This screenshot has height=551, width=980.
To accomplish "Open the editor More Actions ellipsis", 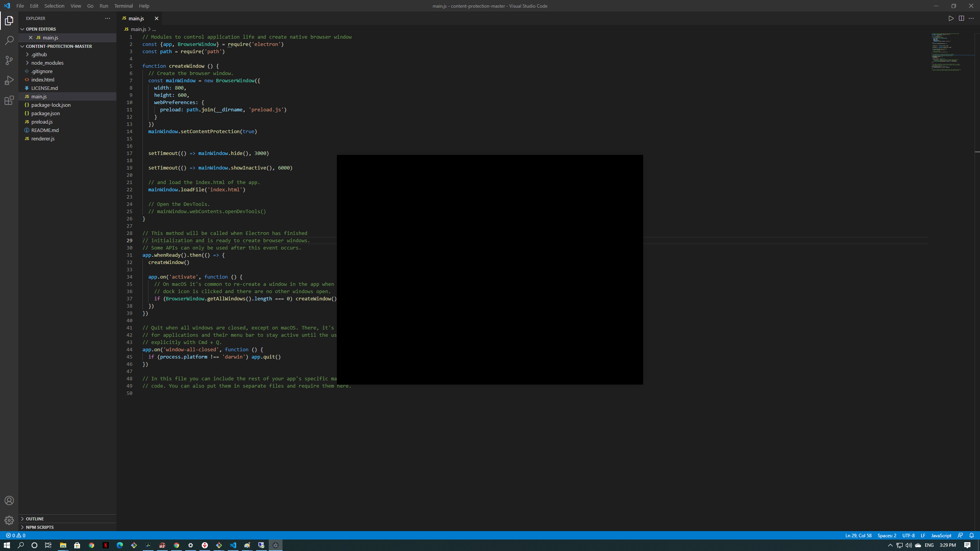I will (971, 18).
